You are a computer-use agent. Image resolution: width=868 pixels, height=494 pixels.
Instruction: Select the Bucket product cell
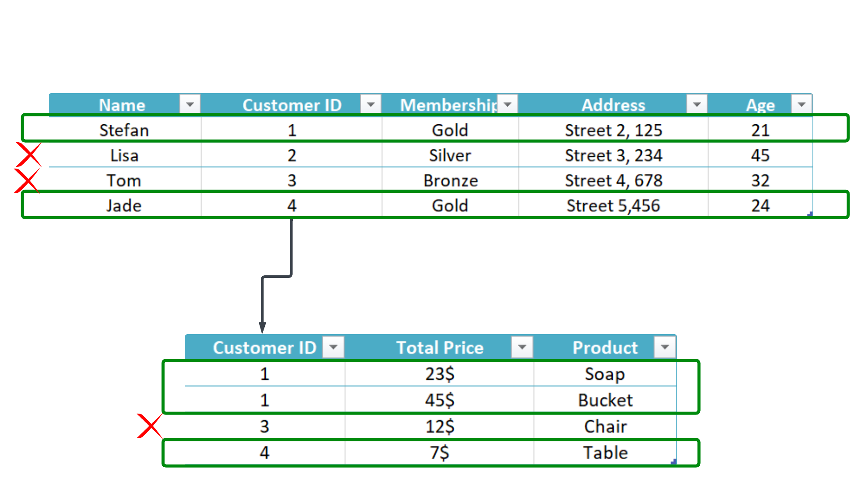[605, 400]
